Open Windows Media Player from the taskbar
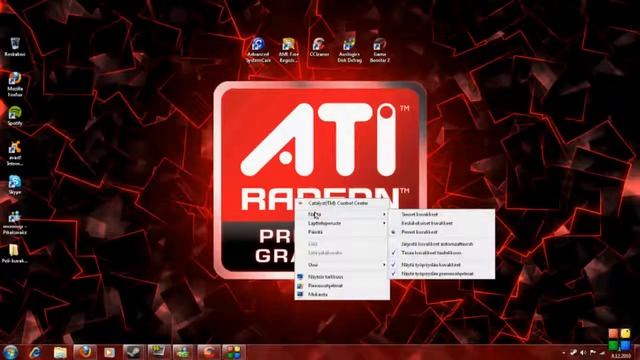 [x=109, y=352]
